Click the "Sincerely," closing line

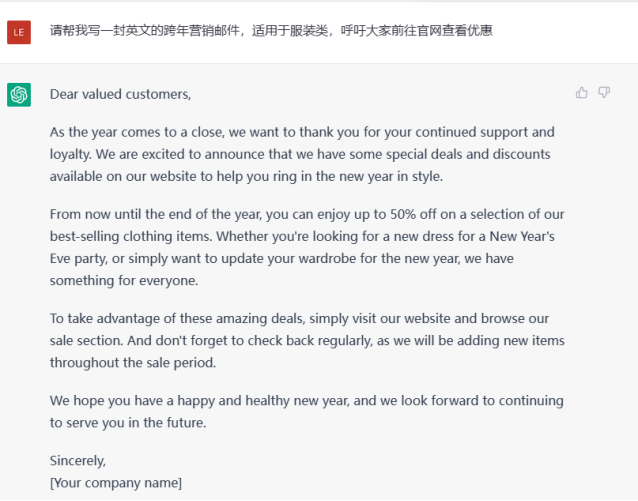tap(78, 461)
